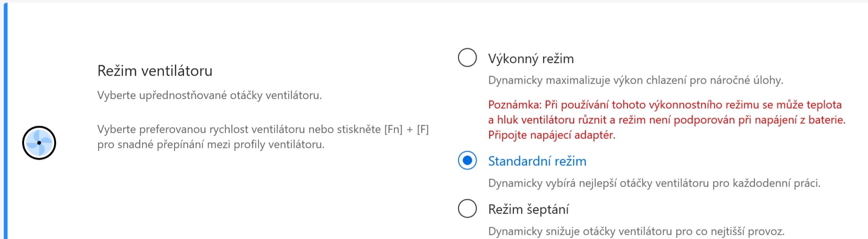Click the "pro snadné přepínání mezi profily" line
868x239 pixels.
211,145
